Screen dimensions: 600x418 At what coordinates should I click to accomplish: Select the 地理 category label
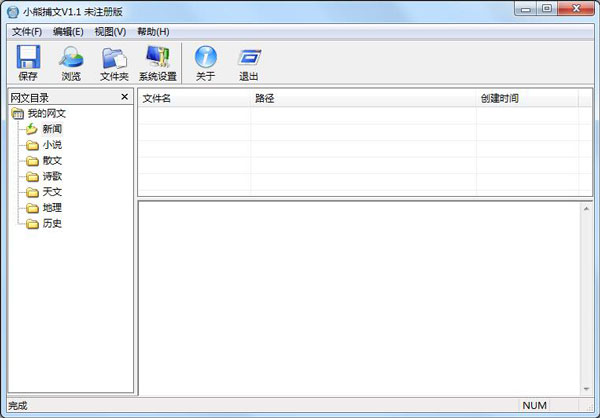pos(52,208)
